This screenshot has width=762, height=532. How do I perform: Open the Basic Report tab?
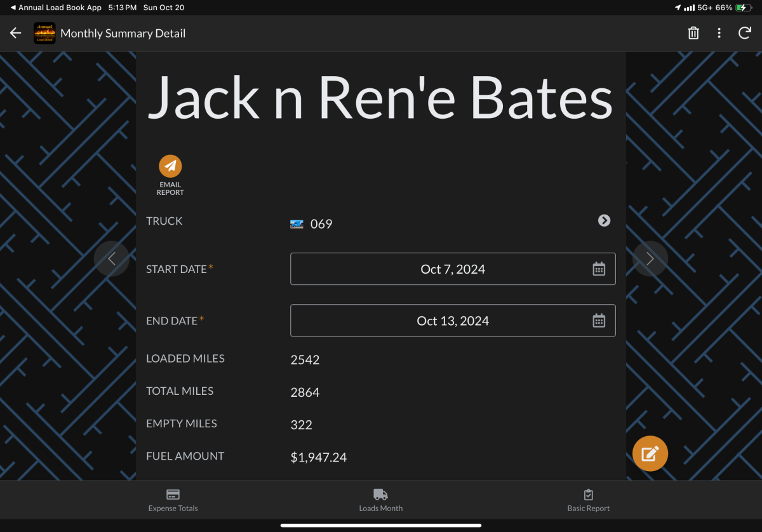click(x=588, y=500)
